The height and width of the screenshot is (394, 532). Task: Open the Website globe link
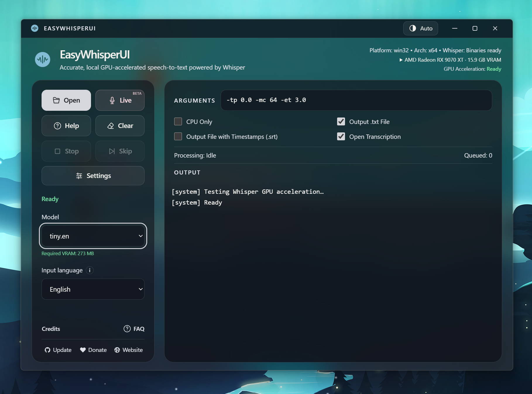[128, 350]
